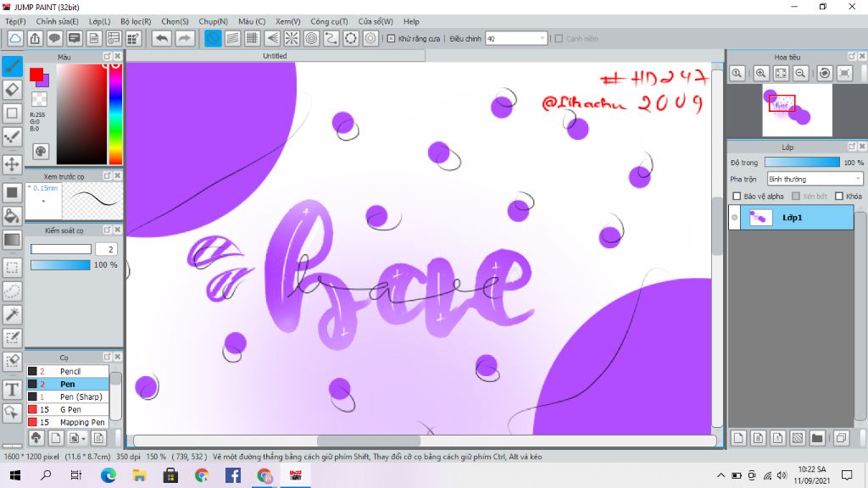Switch to the Untitled canvas tab
The width and height of the screenshot is (868, 488).
[275, 56]
